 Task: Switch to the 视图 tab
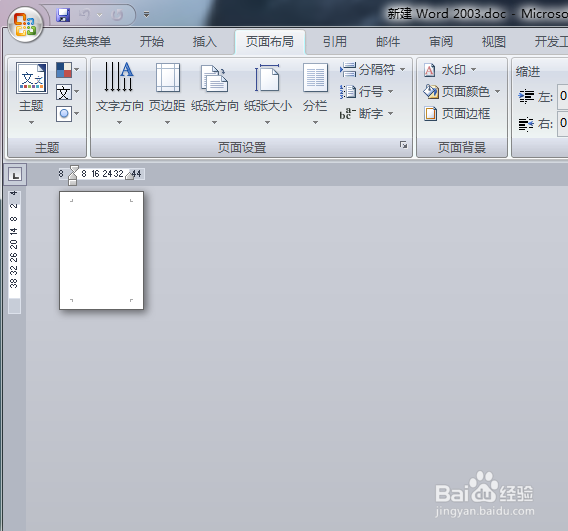tap(493, 42)
